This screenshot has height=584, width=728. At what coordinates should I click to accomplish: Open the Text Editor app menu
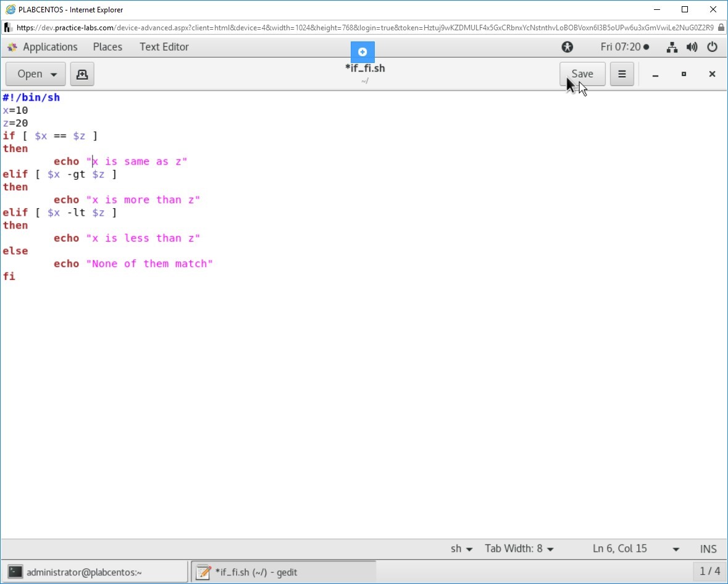point(164,47)
